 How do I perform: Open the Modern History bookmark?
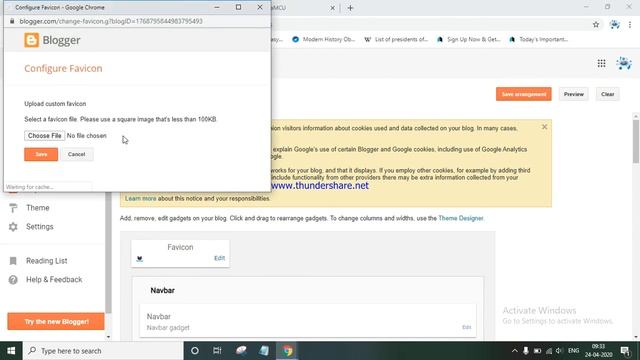click(324, 39)
